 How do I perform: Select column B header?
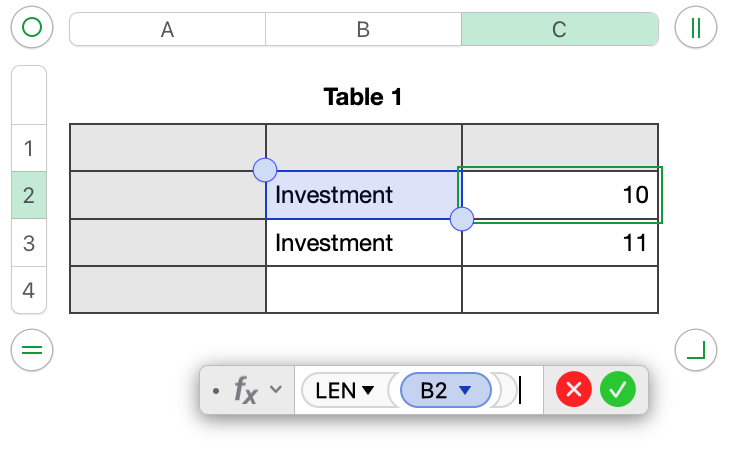coord(363,29)
